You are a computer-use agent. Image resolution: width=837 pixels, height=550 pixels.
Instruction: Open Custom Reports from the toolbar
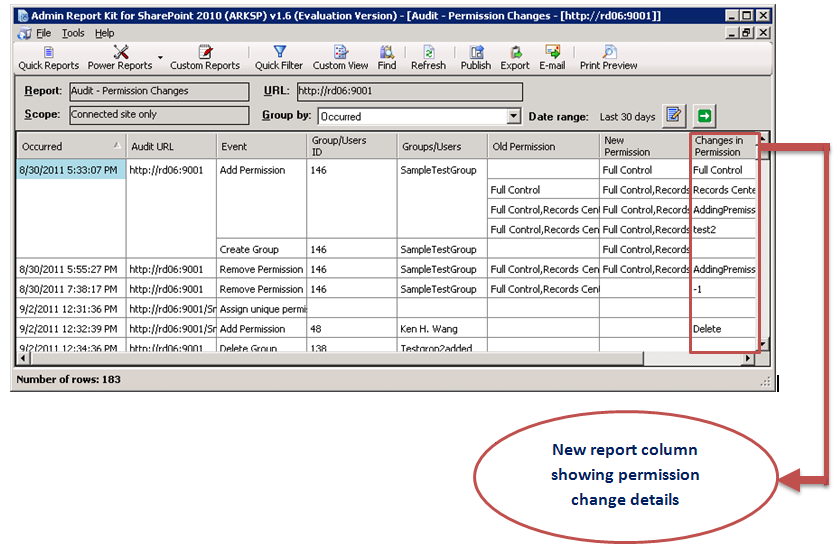pyautogui.click(x=205, y=59)
